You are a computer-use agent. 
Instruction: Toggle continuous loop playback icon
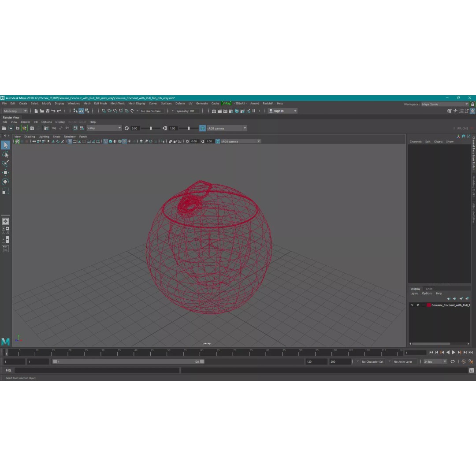(x=453, y=361)
